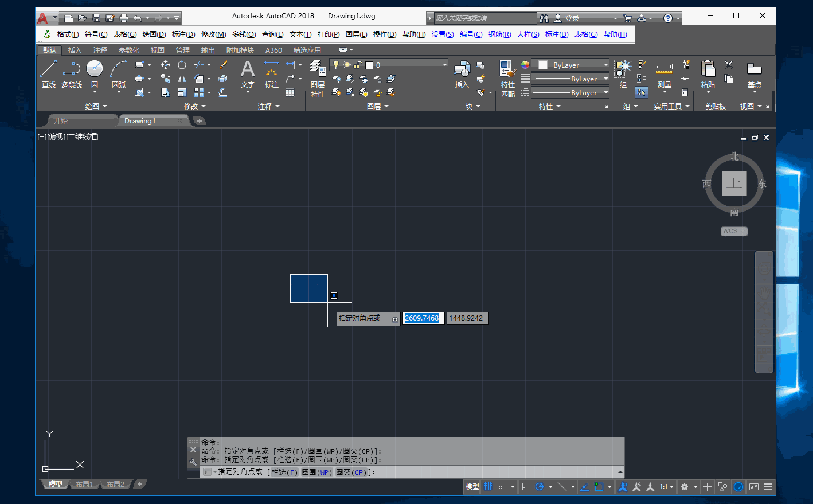Open the 绘图(D) menu

154,34
